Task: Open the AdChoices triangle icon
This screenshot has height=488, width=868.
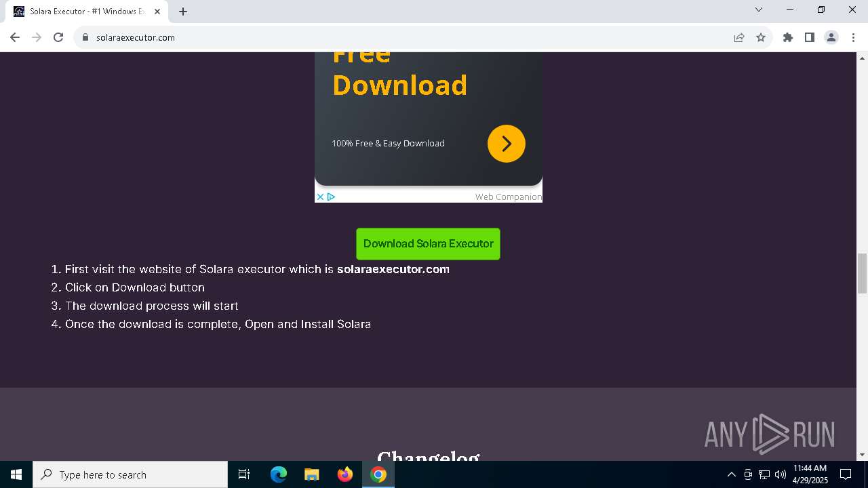Action: coord(331,197)
